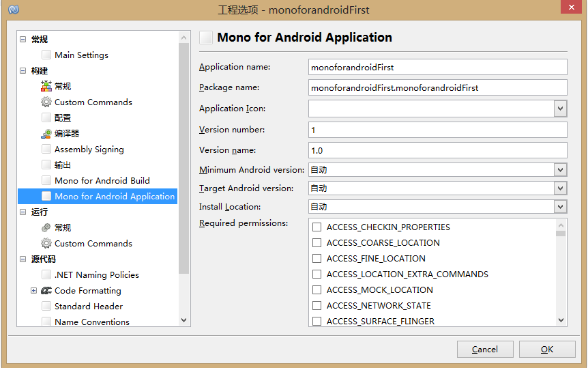Collapse the 源代码 tree section
The width and height of the screenshot is (588, 368).
coord(23,259)
